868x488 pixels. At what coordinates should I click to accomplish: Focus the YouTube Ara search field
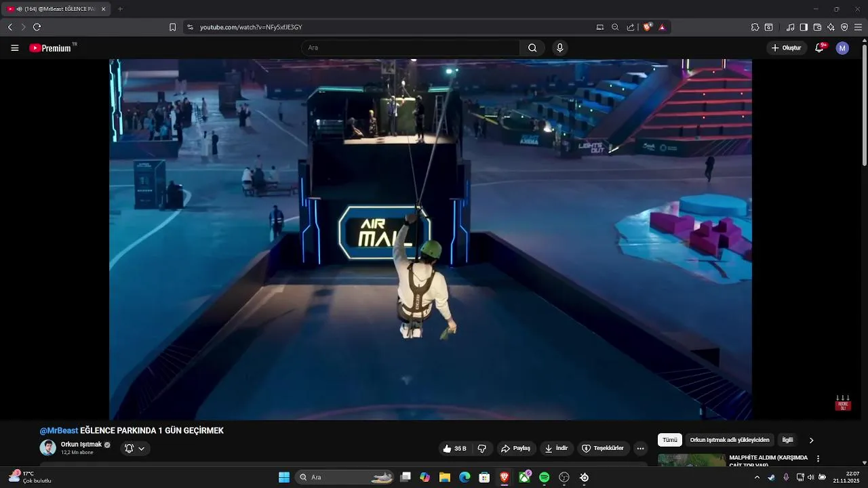pyautogui.click(x=410, y=48)
